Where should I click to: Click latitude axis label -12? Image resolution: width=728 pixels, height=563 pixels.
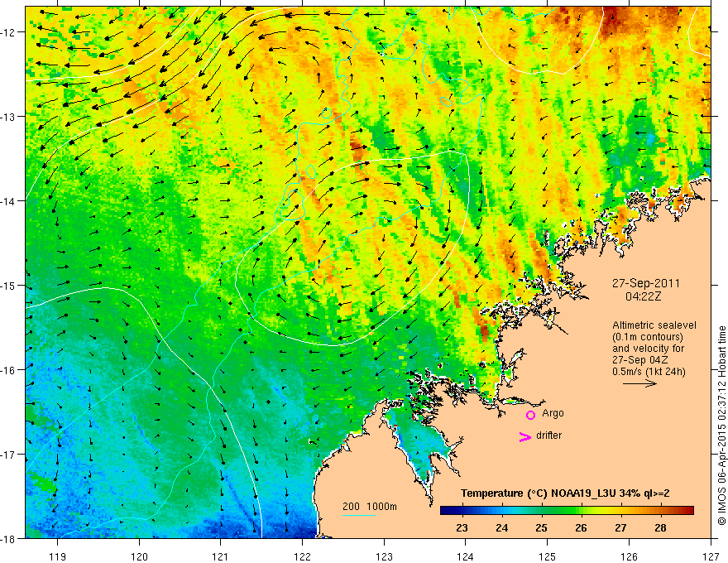click(9, 32)
